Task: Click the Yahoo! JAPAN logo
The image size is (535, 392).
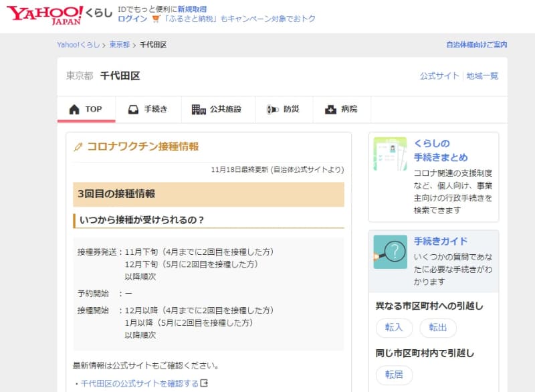Action: click(45, 15)
